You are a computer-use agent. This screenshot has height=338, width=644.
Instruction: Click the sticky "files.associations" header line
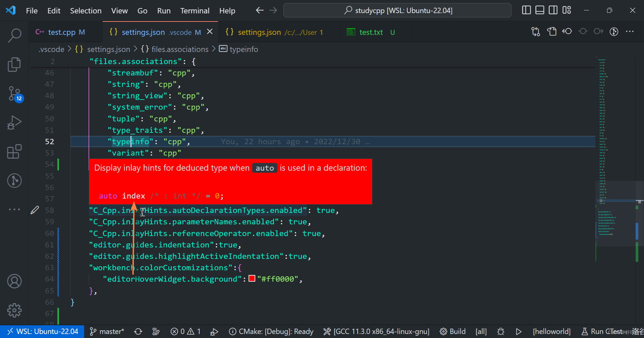point(312,61)
